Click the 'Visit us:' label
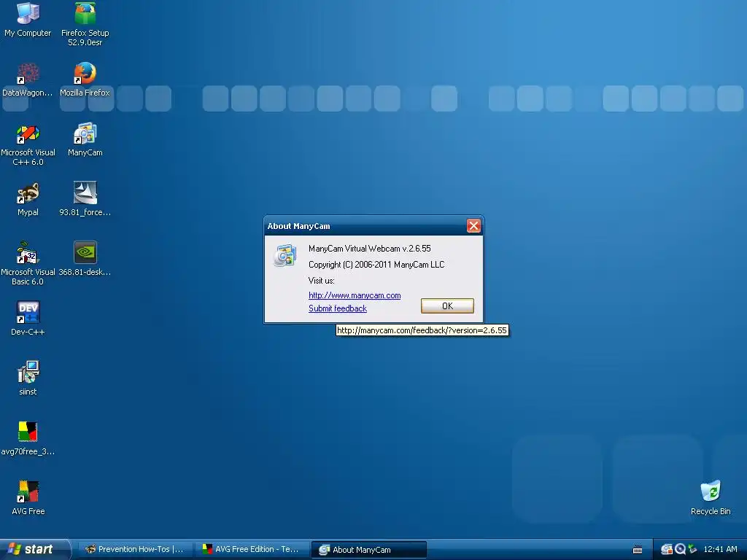The height and width of the screenshot is (560, 747). 321,281
